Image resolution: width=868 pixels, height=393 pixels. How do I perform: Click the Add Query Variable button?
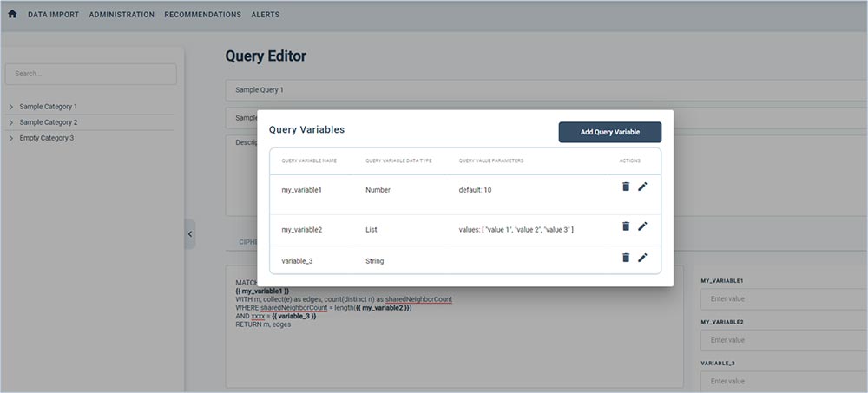(610, 132)
